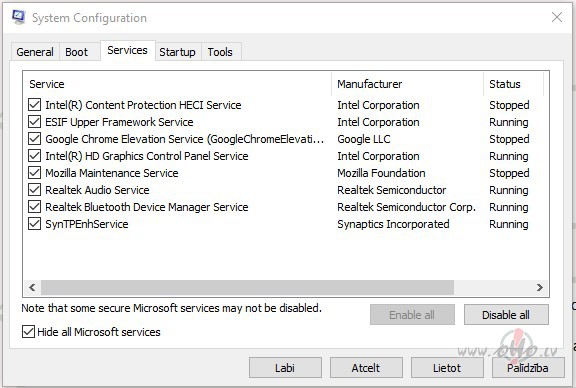Toggle Google Chrome Elevation Service checkbox
The image size is (576, 388).
pos(35,139)
